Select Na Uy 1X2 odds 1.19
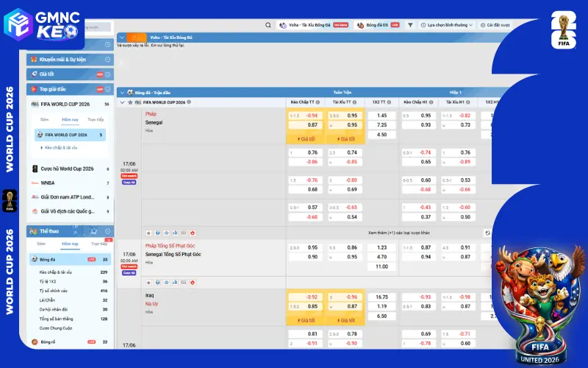The width and height of the screenshot is (588, 368). (x=381, y=306)
